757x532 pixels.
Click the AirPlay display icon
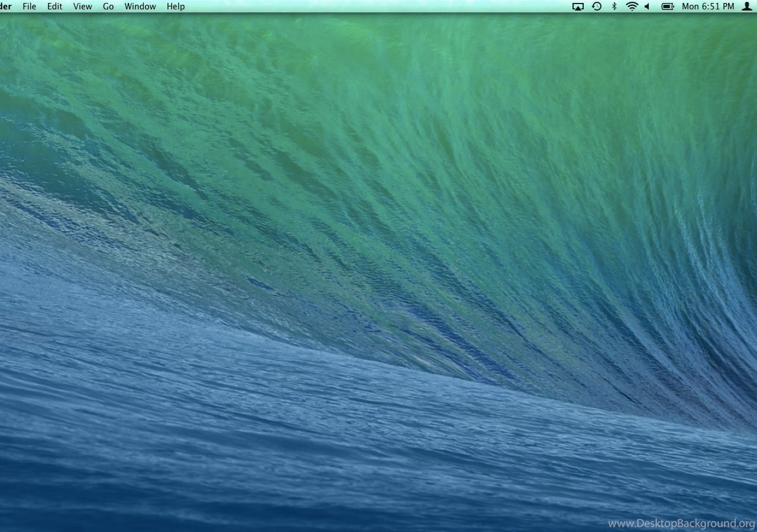pos(578,7)
